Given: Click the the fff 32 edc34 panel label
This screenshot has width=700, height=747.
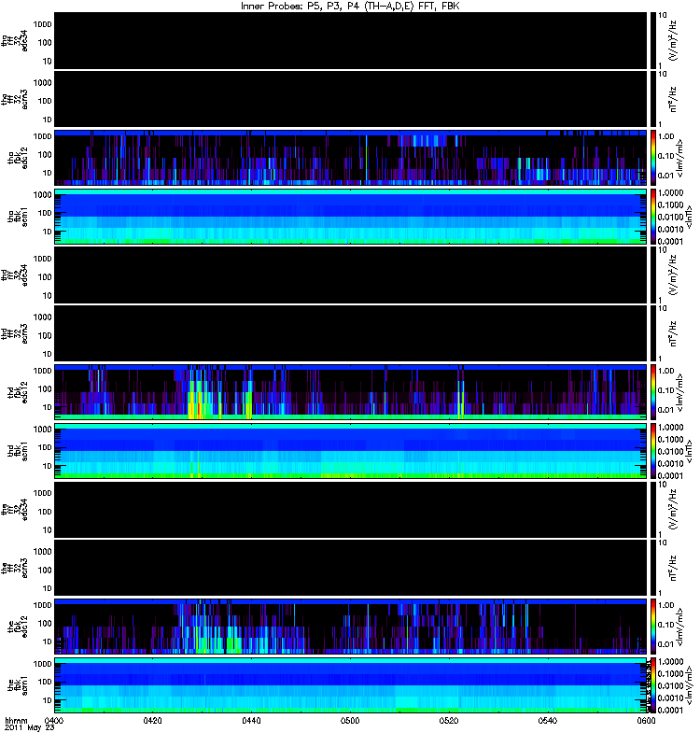Looking at the screenshot, I should click(x=15, y=510).
